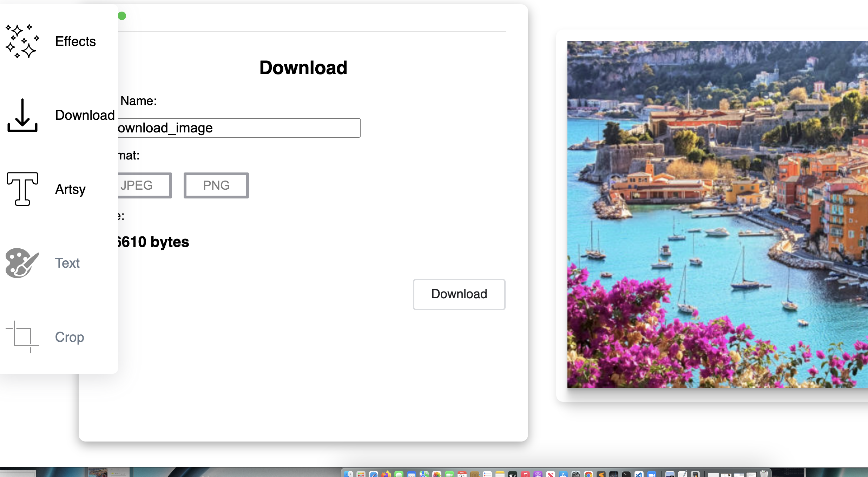Click the outlined T icon beside Artsy
Screen dimensions: 868x477
[x=22, y=189]
